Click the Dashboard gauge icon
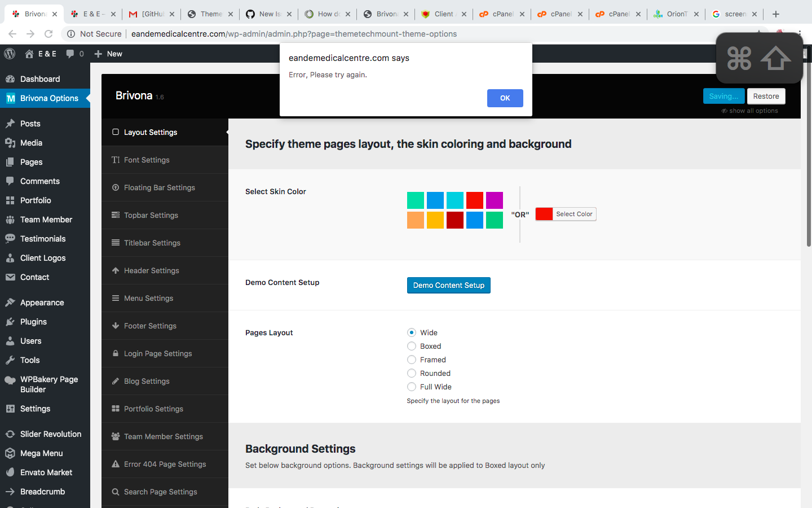 [x=10, y=79]
